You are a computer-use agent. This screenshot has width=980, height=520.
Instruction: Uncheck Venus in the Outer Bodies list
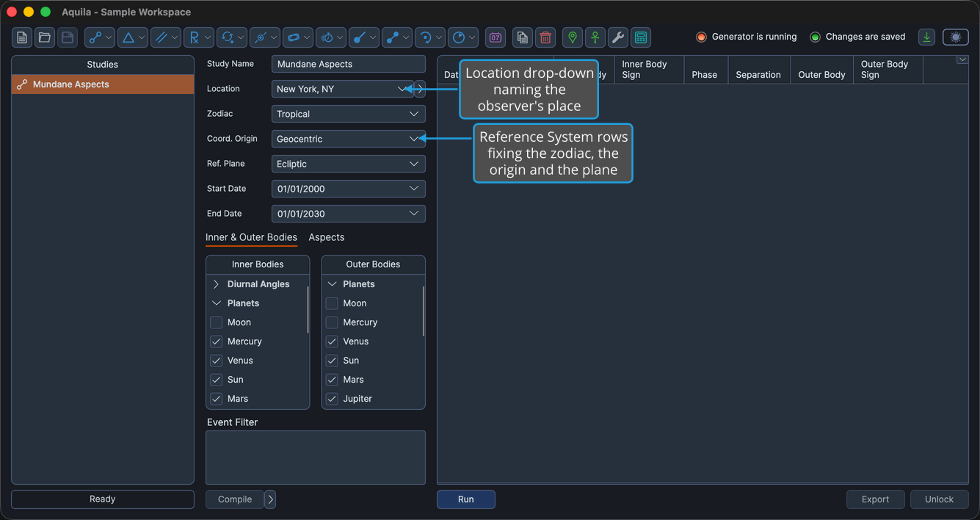[332, 342]
